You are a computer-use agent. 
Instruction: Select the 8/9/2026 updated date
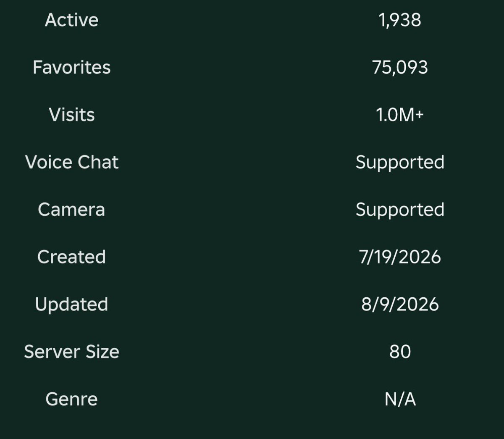(400, 305)
